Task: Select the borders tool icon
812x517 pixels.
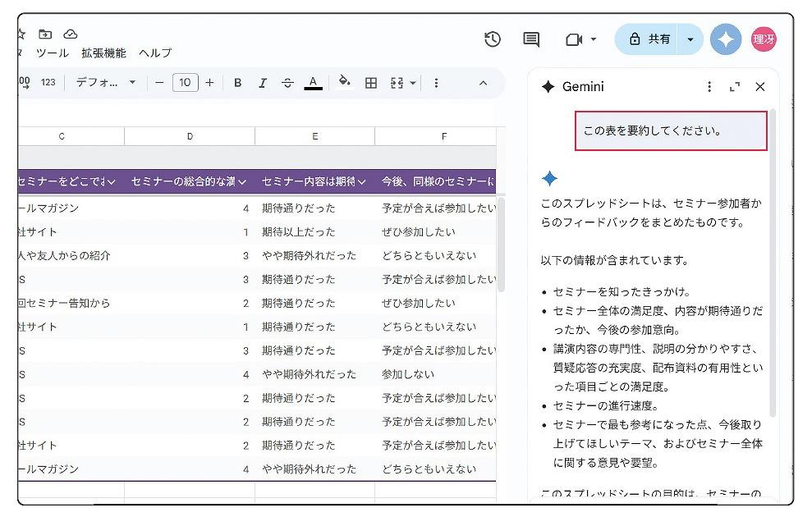Action: (371, 83)
